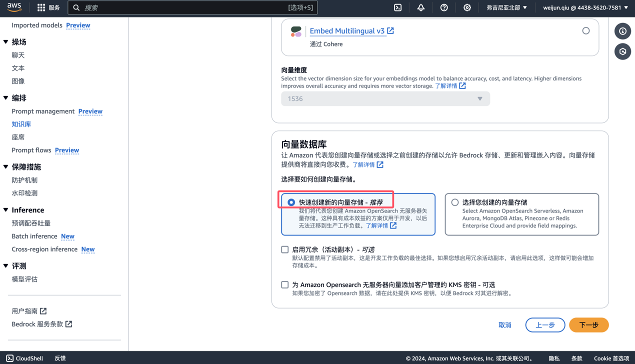The image size is (635, 364).
Task: Select 快速创建新的向量存储 radio option
Action: (291, 202)
